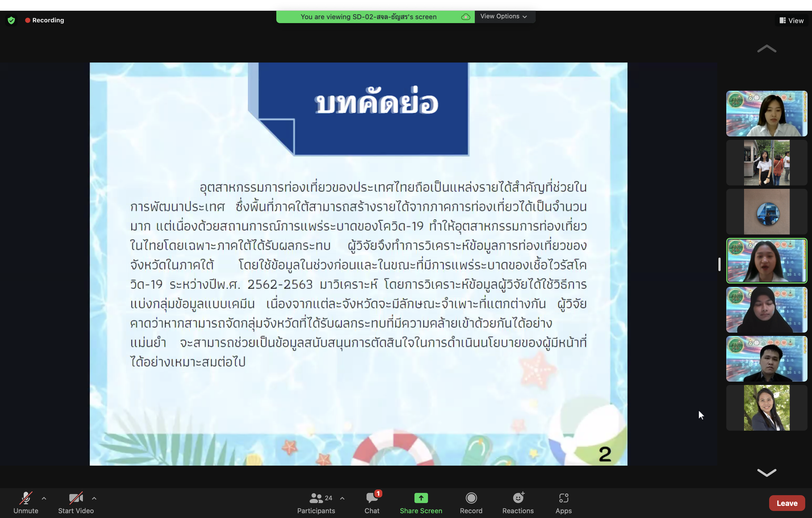Unmute the microphone
This screenshot has width=812, height=518.
26,502
